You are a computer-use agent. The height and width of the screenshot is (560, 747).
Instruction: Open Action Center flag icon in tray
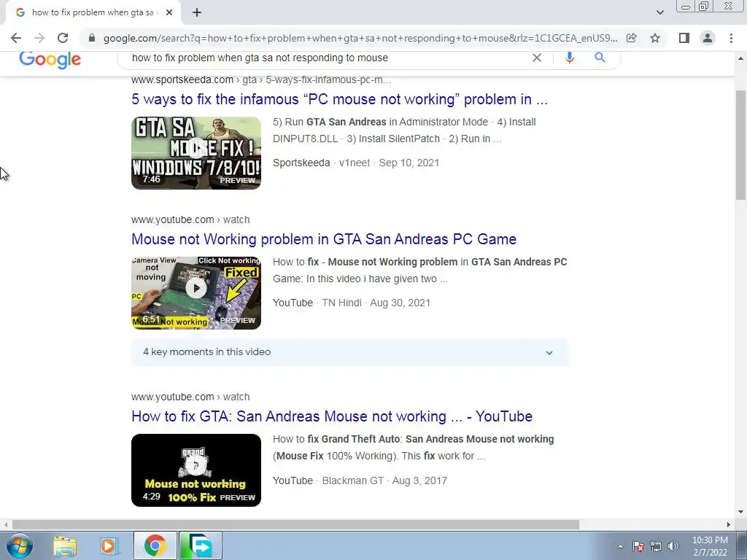pyautogui.click(x=638, y=546)
